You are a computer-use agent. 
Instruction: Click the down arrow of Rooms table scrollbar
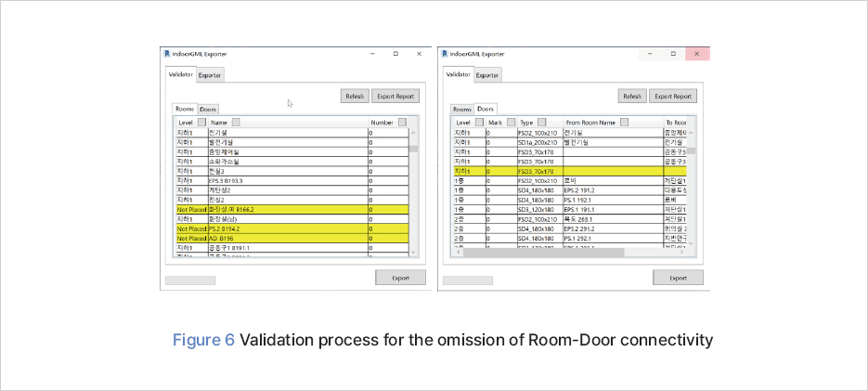click(x=413, y=252)
